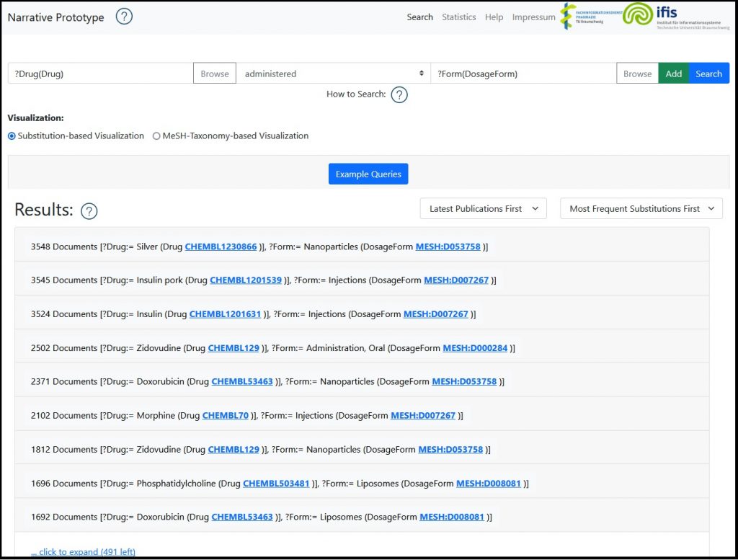Screen dimensions: 738x560
Task: Click the question mark icon next to Results
Action: coord(89,211)
